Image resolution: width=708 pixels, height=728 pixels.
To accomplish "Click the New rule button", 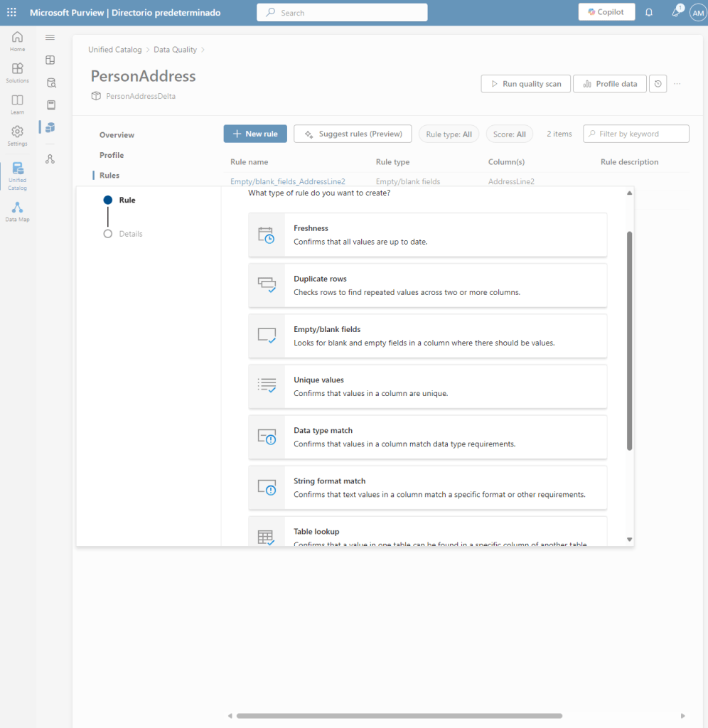I will [x=255, y=134].
